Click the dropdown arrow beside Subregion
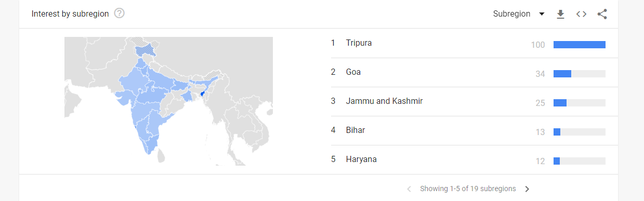The width and height of the screenshot is (644, 201). [x=542, y=14]
